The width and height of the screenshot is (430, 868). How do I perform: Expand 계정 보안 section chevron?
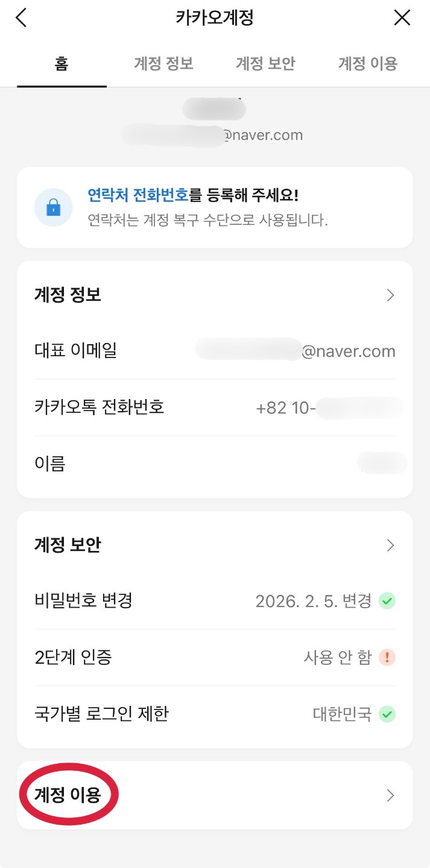pyautogui.click(x=390, y=545)
